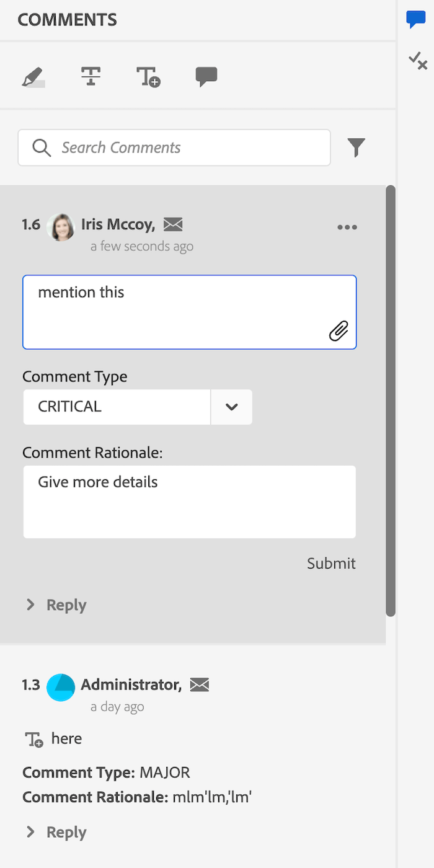The height and width of the screenshot is (868, 434).
Task: Open the Comment Type dropdown showing CRITICAL
Action: [x=231, y=407]
